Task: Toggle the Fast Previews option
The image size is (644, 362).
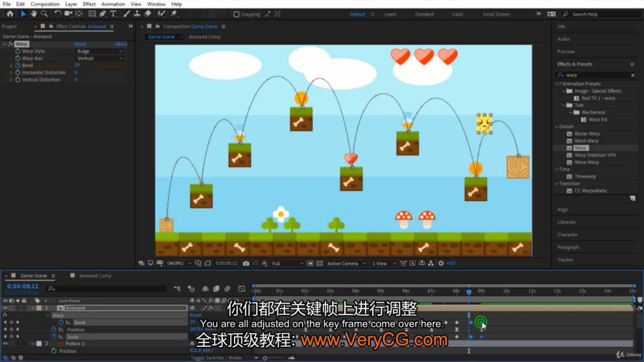Action: coord(413,263)
